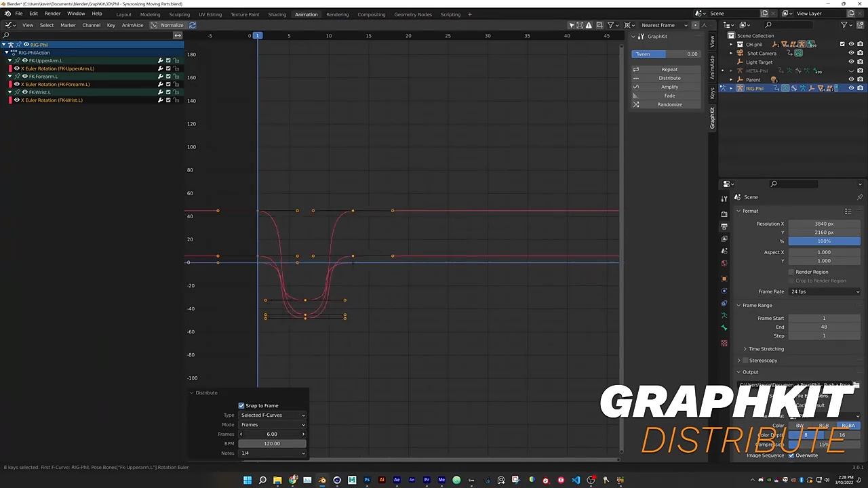
Task: Open the View Layer properties tab icon
Action: point(724,239)
